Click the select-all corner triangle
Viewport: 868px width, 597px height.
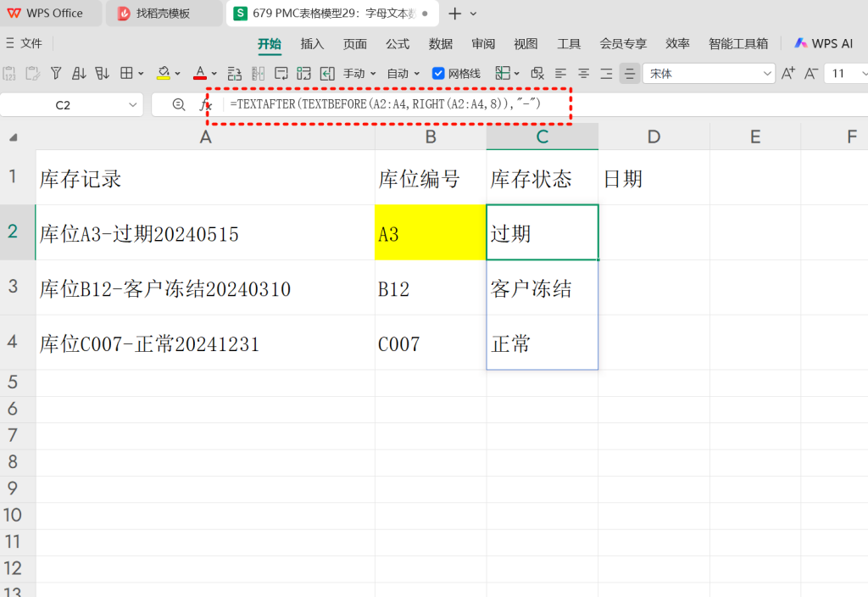point(14,137)
